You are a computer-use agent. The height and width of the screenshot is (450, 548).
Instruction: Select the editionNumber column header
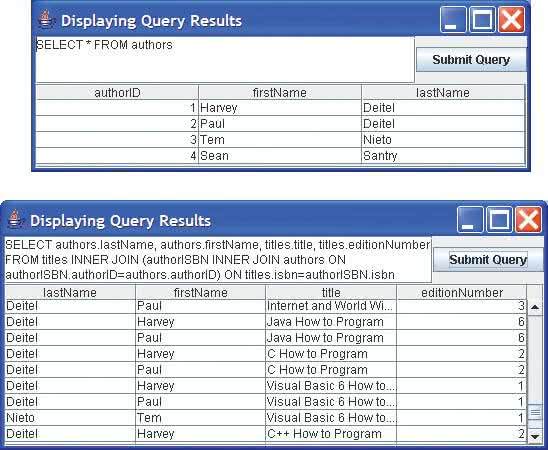coord(462,292)
